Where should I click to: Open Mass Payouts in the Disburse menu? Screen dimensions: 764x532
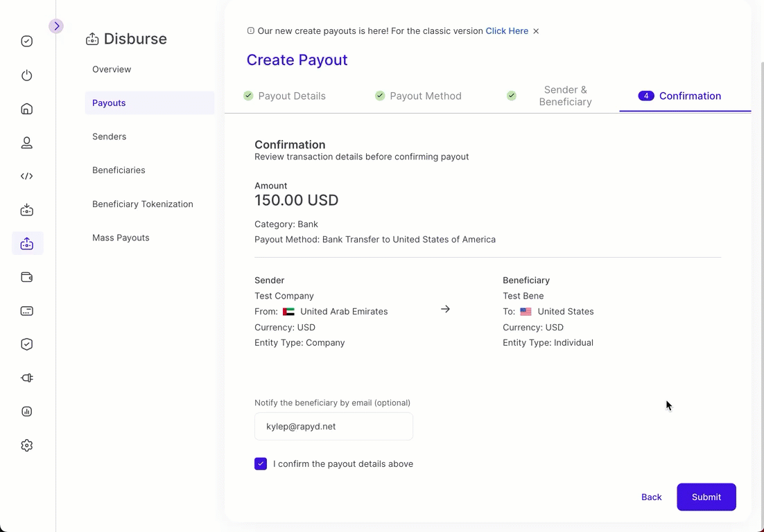[x=121, y=238]
